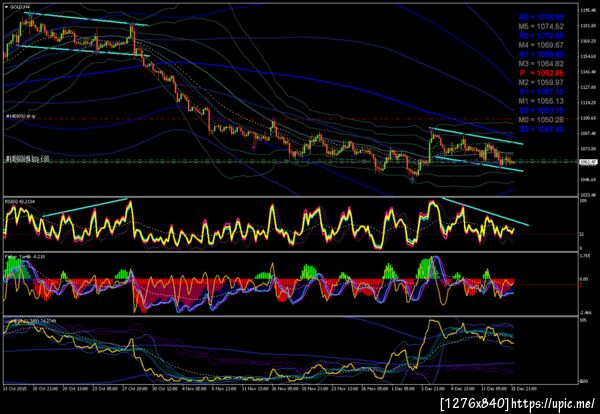Select the M2 = 1059.97 pivot label
Screen dimensions: 600x414
541,82
